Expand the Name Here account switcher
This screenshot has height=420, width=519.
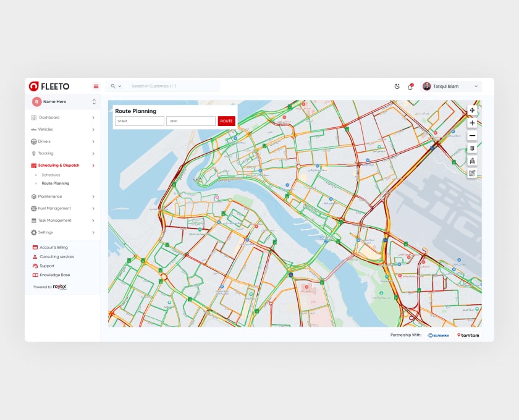94,101
